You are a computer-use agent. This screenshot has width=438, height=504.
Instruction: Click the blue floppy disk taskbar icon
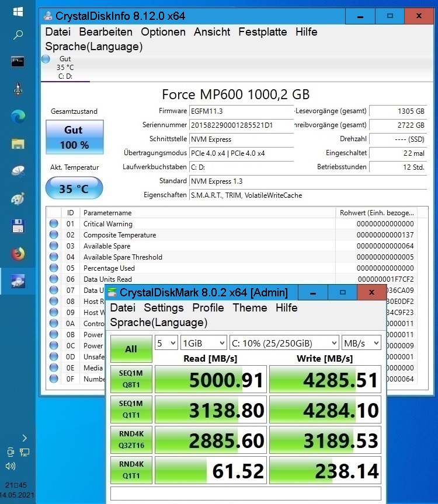[x=18, y=226]
